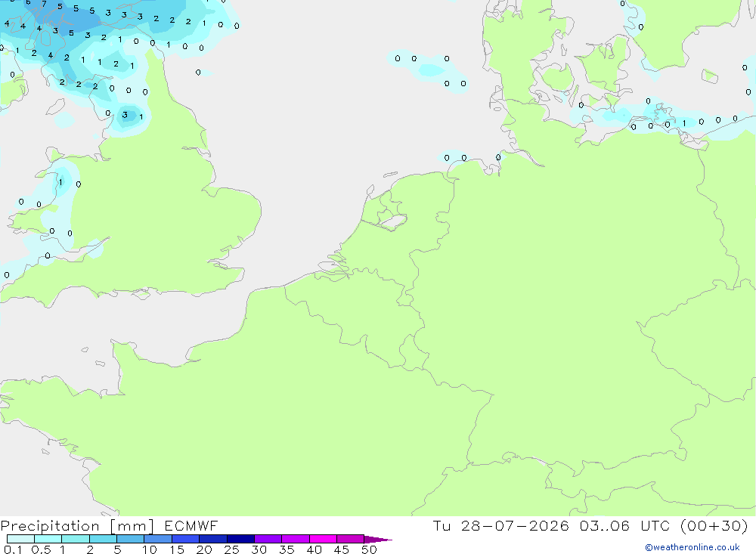Click the word Precipitation in the title
This screenshot has height=554, width=756.
[x=50, y=526]
